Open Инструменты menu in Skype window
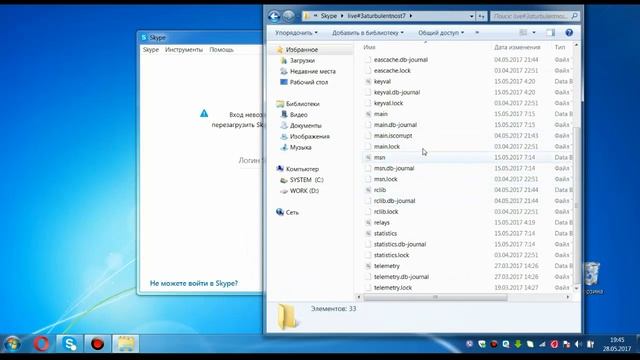The height and width of the screenshot is (360, 640). [184, 49]
